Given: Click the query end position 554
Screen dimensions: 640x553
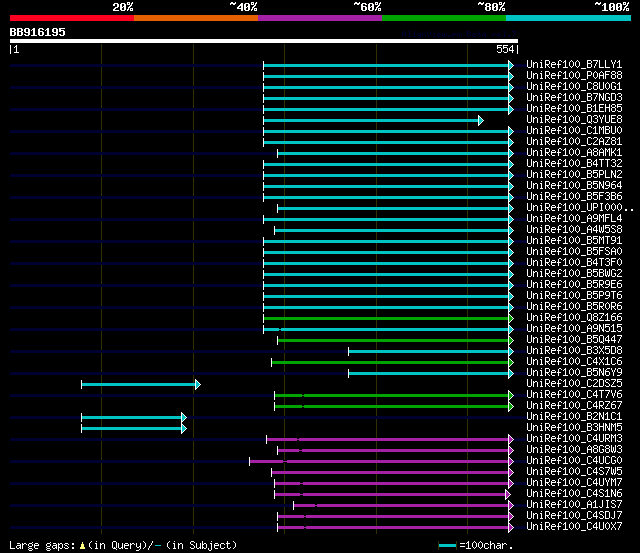Looking at the screenshot, I should (x=505, y=49).
